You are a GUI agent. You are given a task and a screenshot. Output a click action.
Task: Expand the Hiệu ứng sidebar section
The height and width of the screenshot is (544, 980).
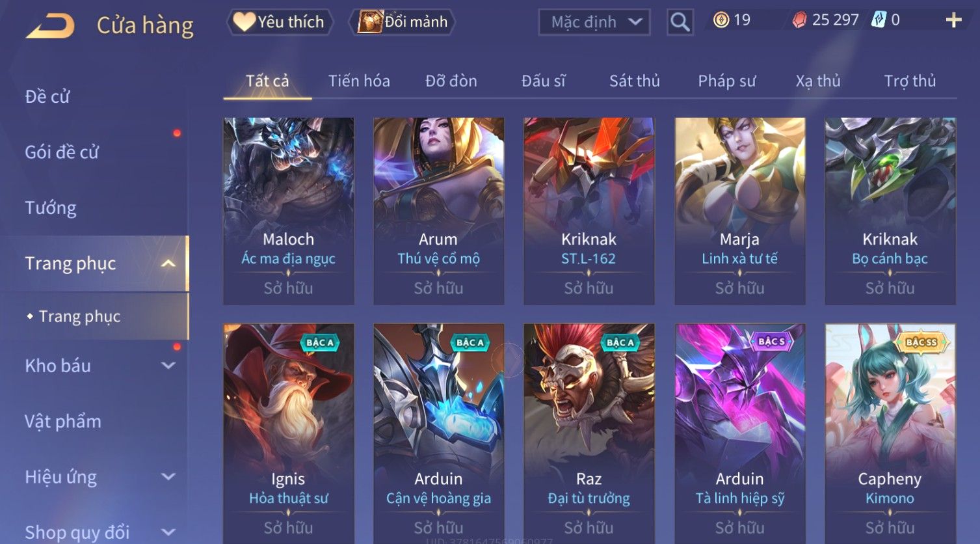point(168,477)
